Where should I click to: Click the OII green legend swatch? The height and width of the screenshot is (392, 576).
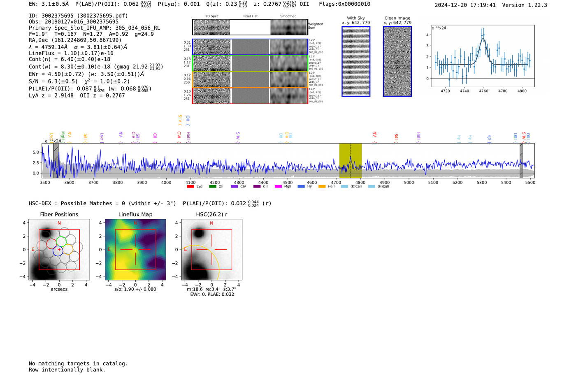coord(212,187)
